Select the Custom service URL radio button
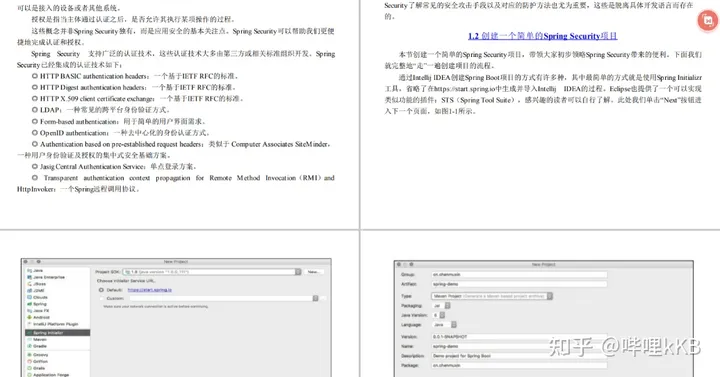720x377 pixels. [101, 298]
